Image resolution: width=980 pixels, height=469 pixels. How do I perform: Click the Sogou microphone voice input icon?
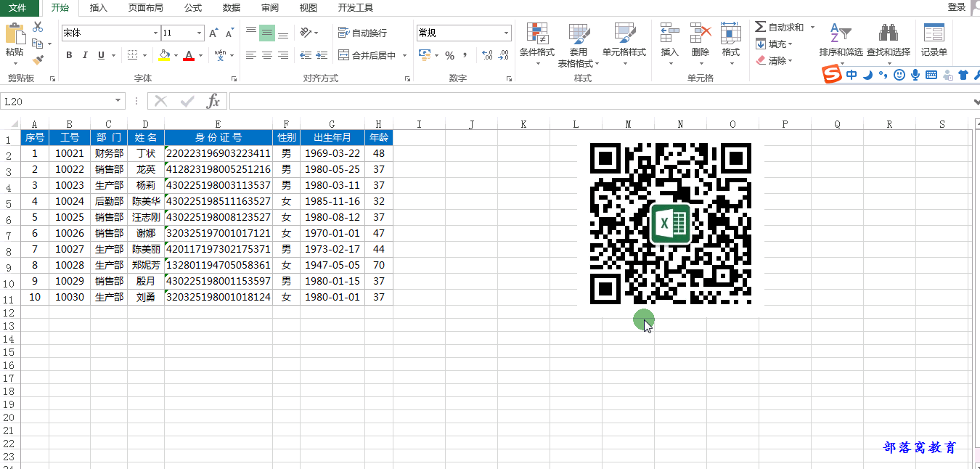click(x=915, y=75)
